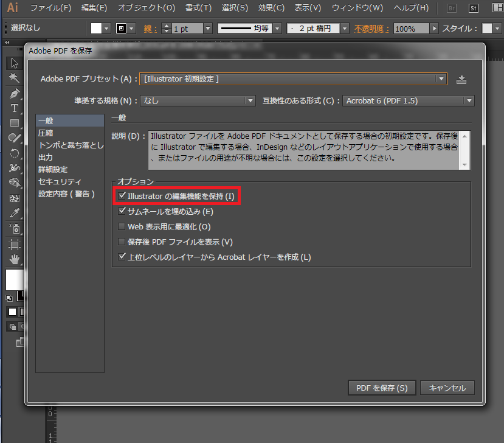Toggle Acrobat レイヤーを作成 checkbox
This screenshot has width=504, height=443.
pyautogui.click(x=122, y=257)
